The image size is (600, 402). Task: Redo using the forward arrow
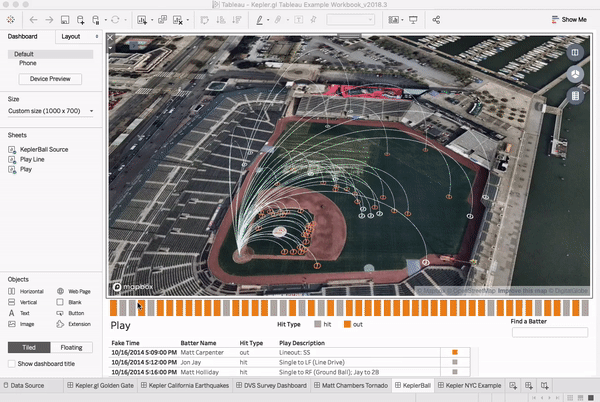coord(49,20)
